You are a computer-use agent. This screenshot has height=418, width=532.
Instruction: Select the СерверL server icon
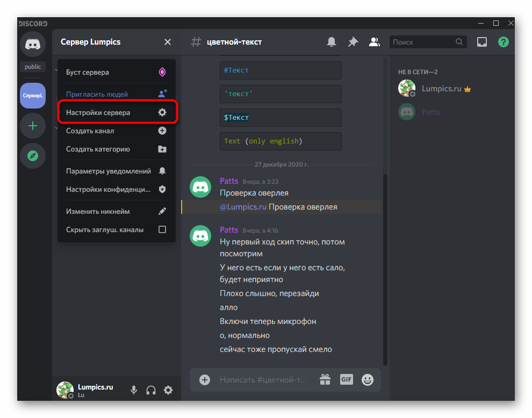(x=33, y=96)
